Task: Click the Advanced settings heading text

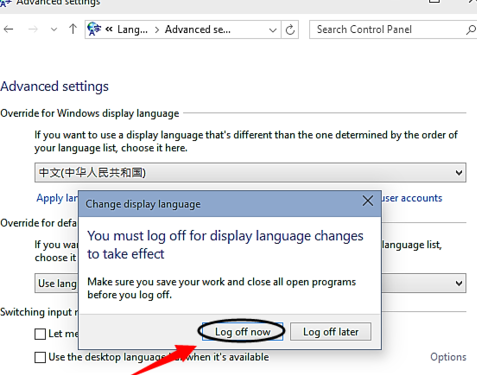Action: click(54, 86)
